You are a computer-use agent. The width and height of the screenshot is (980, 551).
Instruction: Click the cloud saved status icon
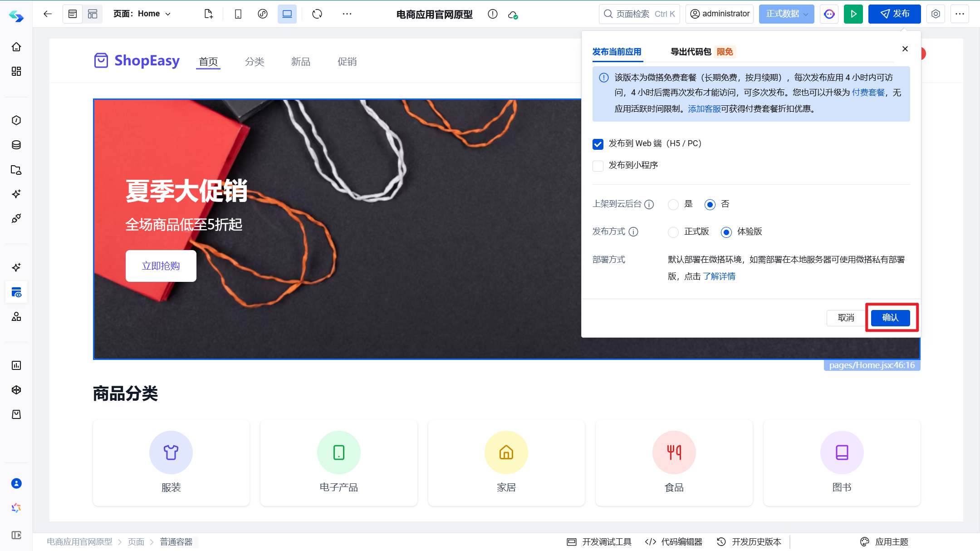(x=513, y=15)
